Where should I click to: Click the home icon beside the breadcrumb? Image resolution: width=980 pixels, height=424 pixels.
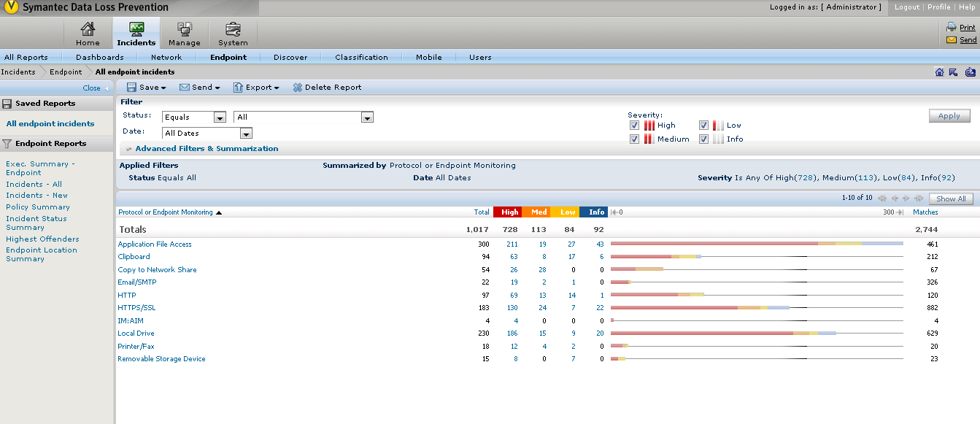(939, 72)
